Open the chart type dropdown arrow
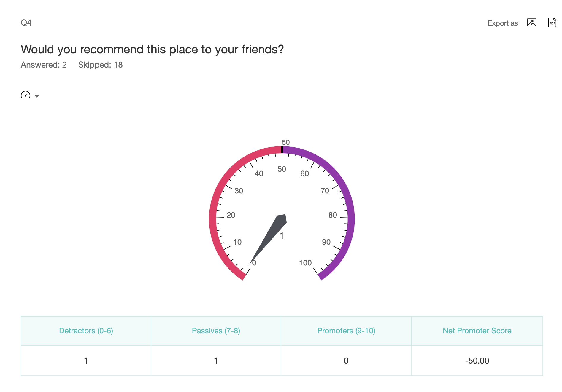Viewport: 562px width, 392px height. [x=37, y=96]
